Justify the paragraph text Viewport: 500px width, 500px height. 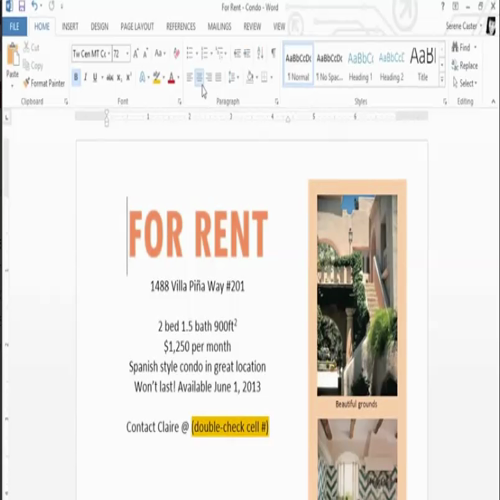coord(218,77)
